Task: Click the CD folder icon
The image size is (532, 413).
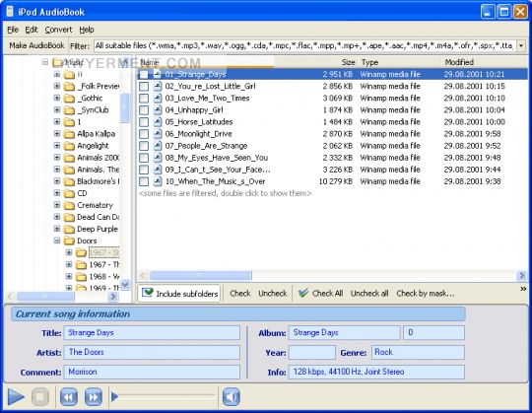Action: [x=69, y=193]
